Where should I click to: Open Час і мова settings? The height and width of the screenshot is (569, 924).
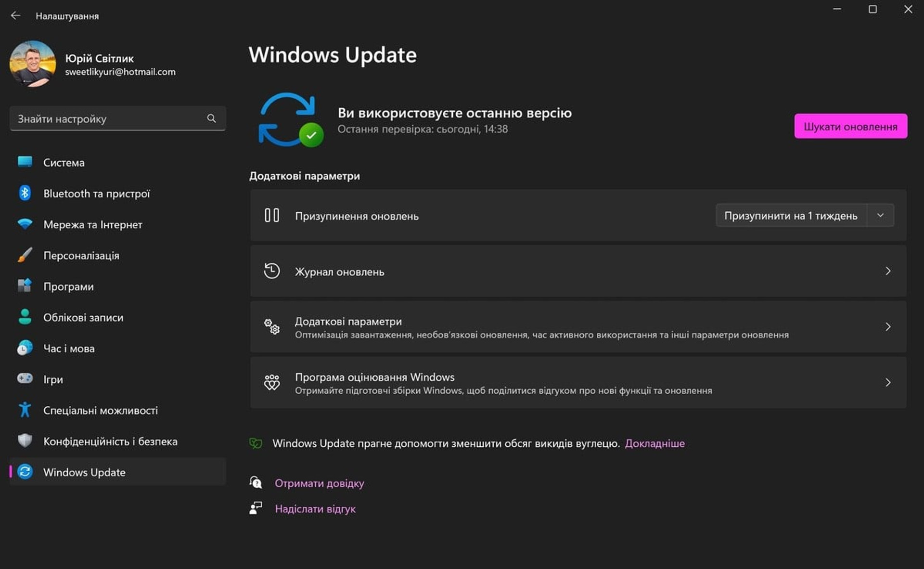pos(117,348)
